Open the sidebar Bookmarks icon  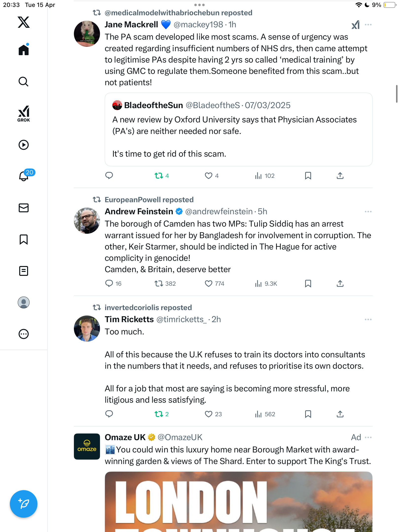24,239
